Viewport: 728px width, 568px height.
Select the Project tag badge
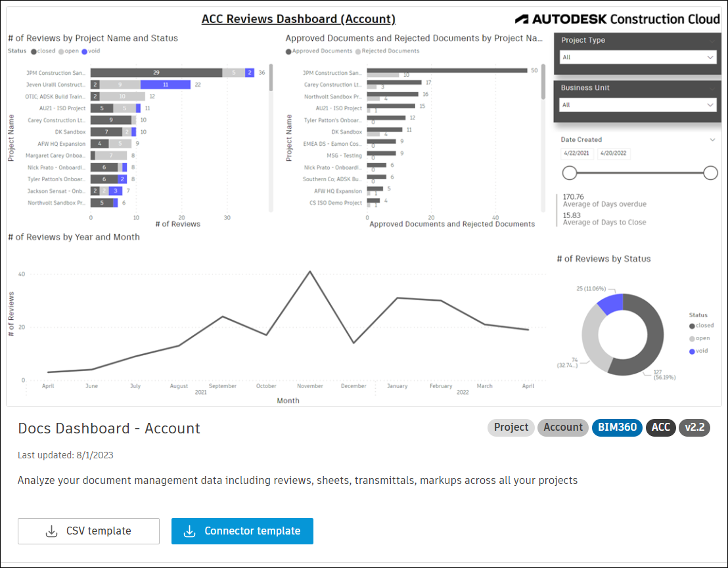tap(511, 427)
